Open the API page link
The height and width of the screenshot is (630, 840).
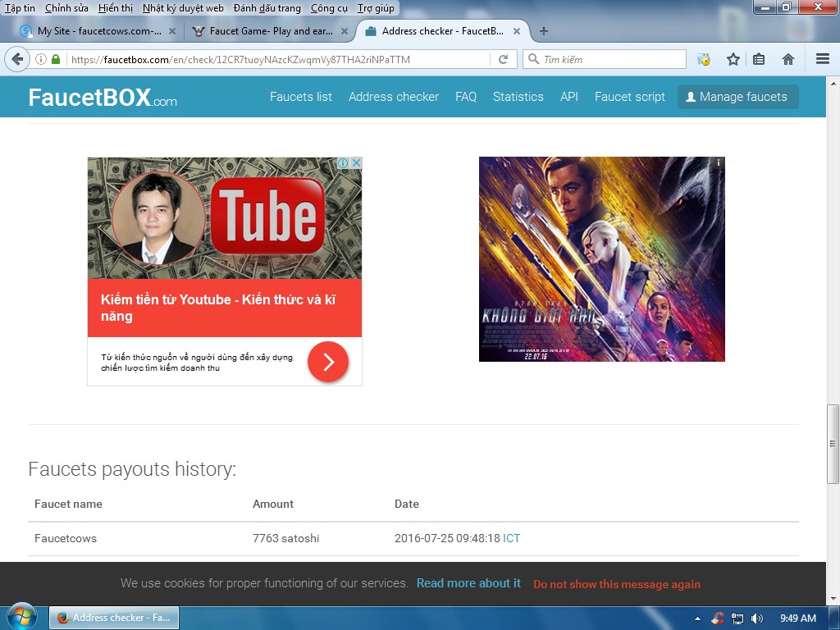point(569,97)
